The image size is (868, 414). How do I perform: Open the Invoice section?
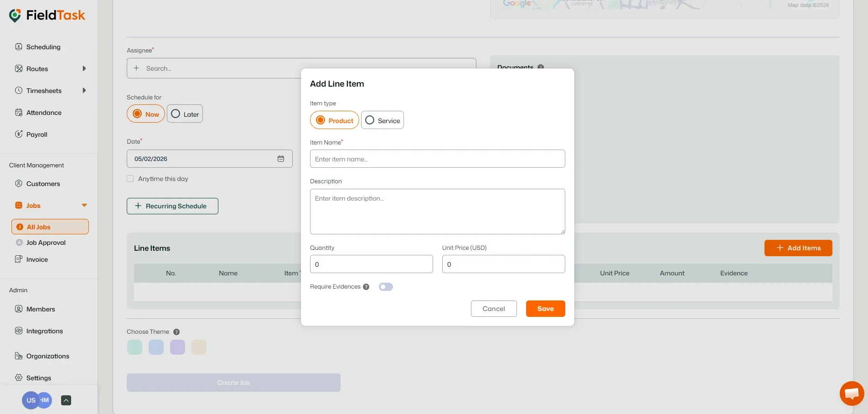(36, 259)
